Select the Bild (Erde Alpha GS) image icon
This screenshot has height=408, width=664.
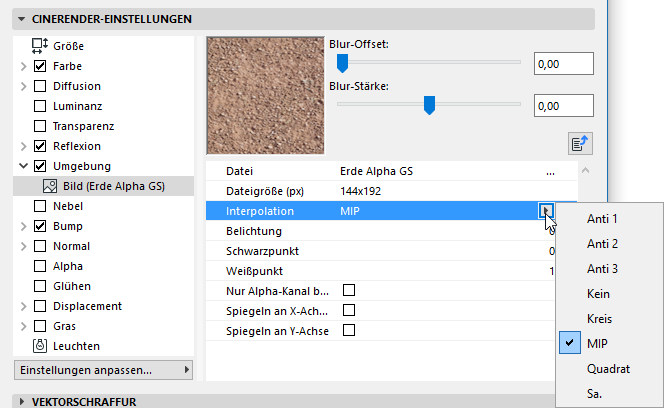[x=50, y=186]
